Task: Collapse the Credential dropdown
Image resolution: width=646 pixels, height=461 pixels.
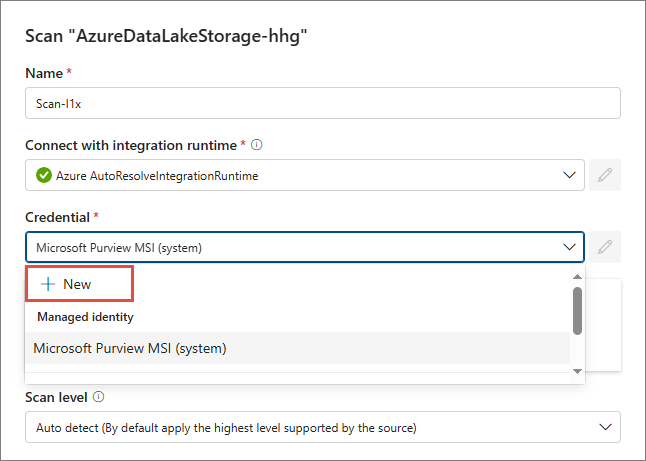Action: (x=569, y=247)
